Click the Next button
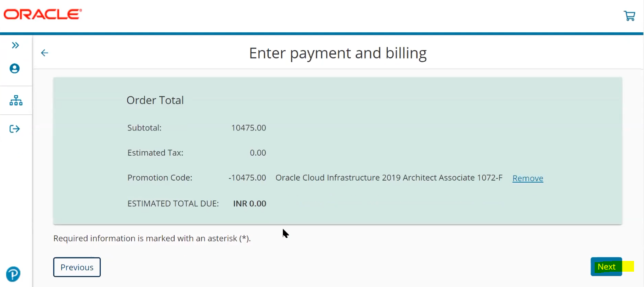644x287 pixels. 606,267
